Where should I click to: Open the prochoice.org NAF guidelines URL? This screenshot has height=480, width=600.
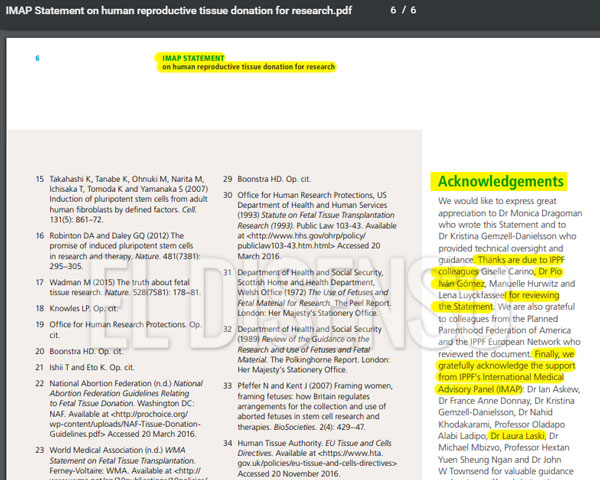click(x=125, y=424)
